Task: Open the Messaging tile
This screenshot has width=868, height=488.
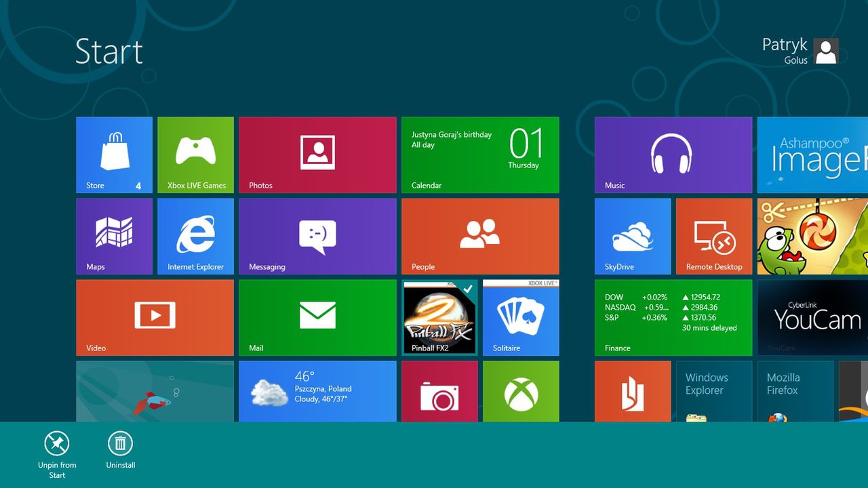Action: point(317,237)
